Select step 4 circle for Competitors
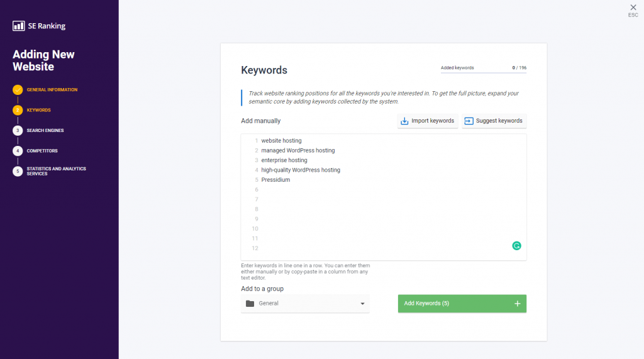The image size is (644, 359). pyautogui.click(x=18, y=151)
